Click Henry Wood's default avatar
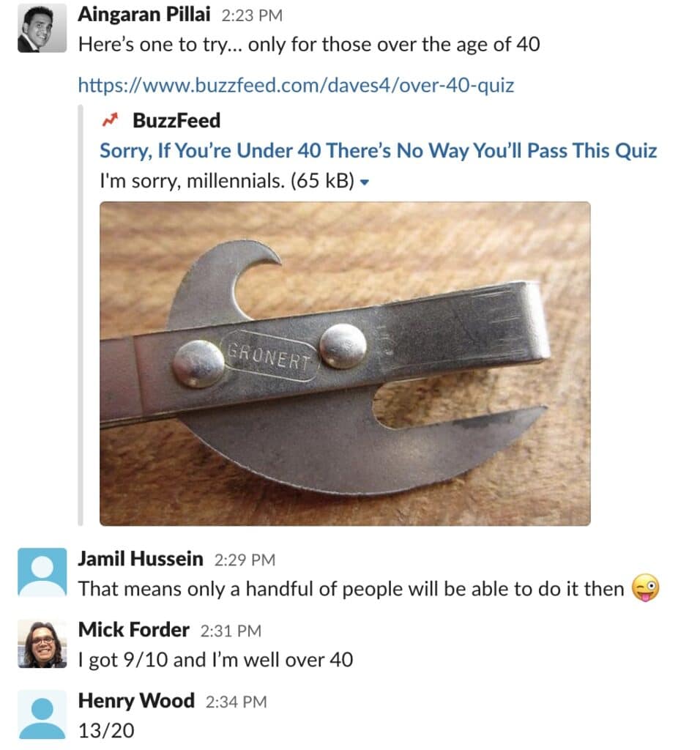The width and height of the screenshot is (700, 750). 42,715
